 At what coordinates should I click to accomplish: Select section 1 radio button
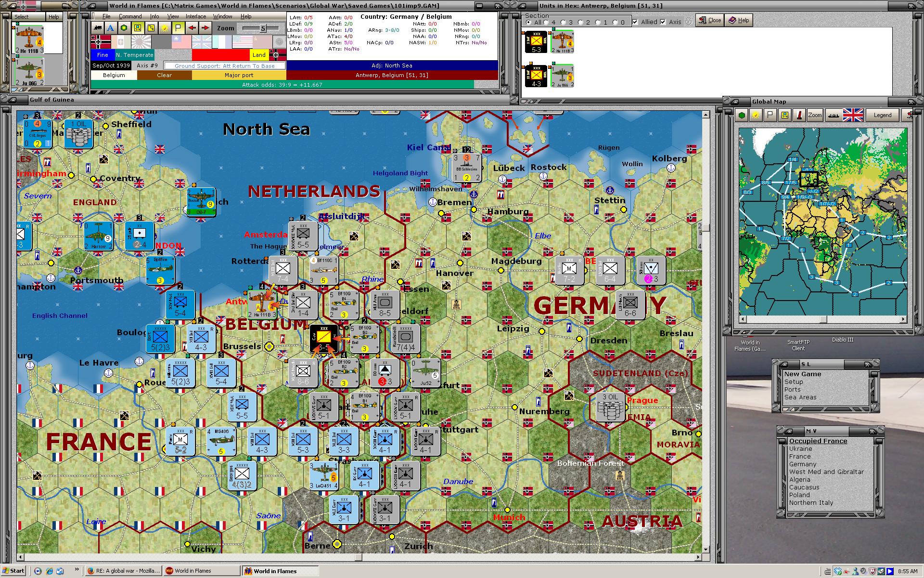[x=598, y=22]
